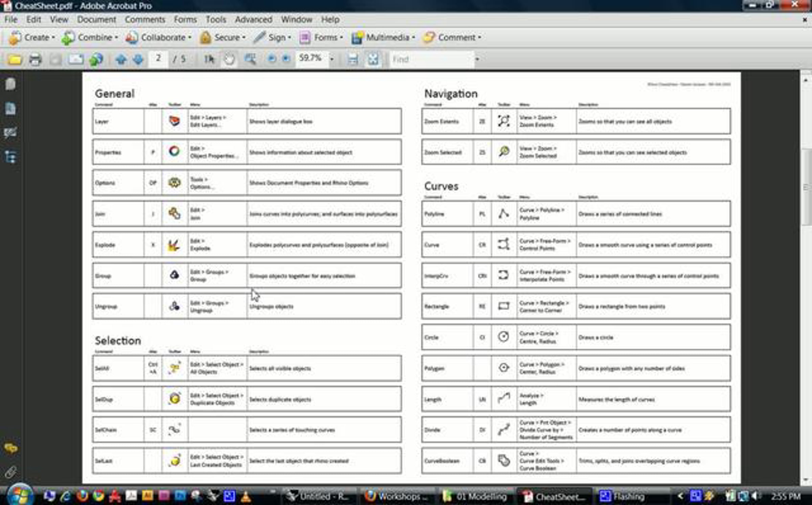This screenshot has width=812, height=505.
Task: Choose the Marquee Zoom tool
Action: click(x=250, y=60)
